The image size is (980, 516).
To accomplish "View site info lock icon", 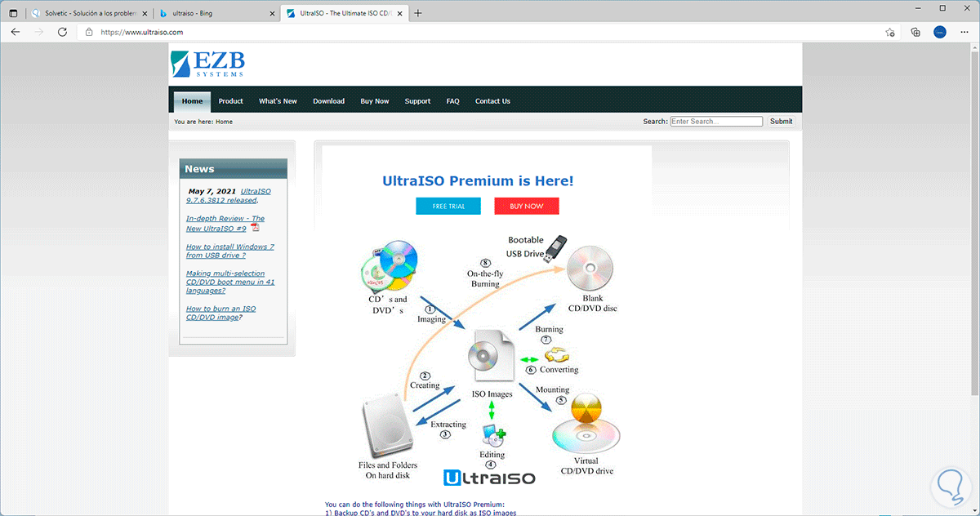I will point(89,32).
